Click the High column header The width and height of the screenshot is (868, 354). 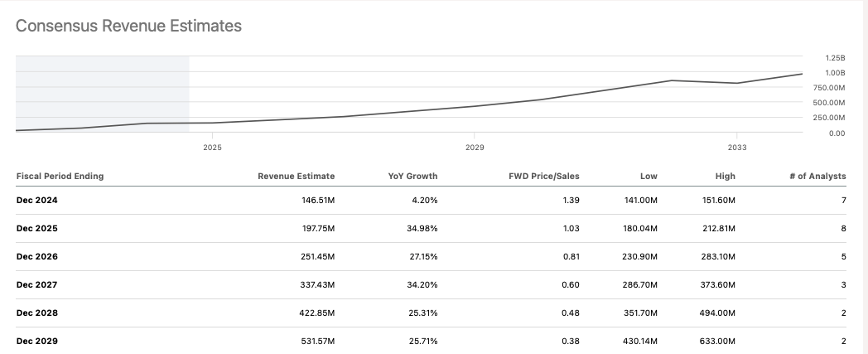tap(725, 176)
